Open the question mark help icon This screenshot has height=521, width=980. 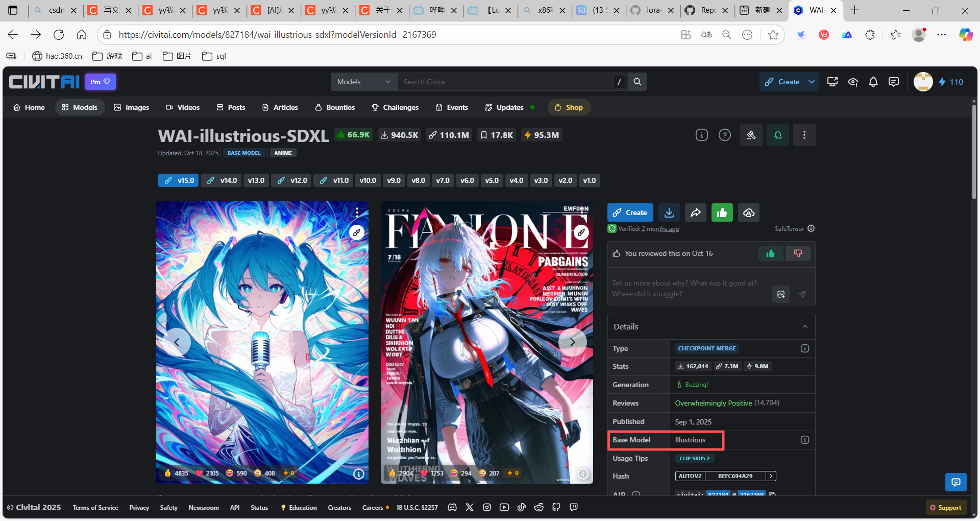tap(725, 135)
